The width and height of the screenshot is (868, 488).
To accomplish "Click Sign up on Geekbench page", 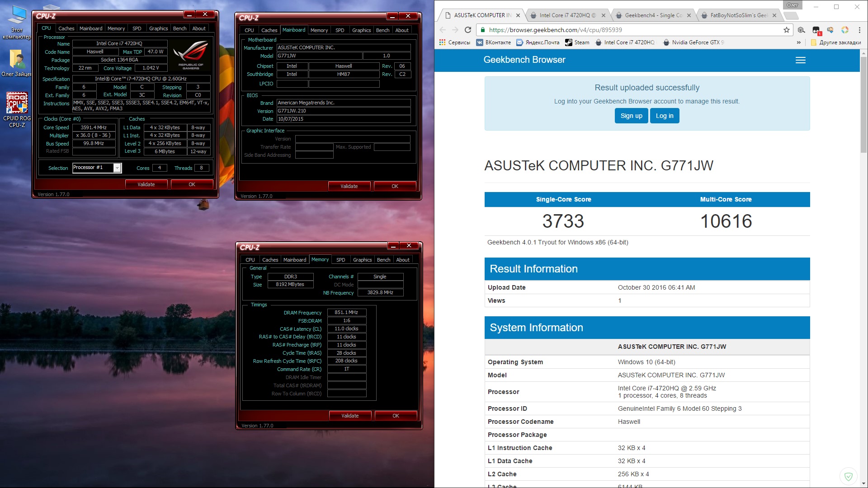I will 631,116.
